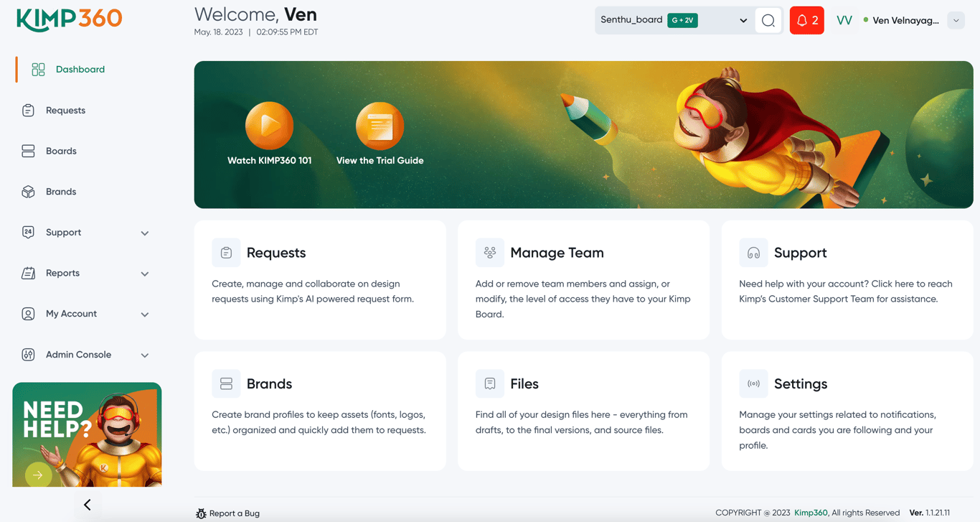
Task: Click the Brands card description text
Action: pyautogui.click(x=319, y=423)
